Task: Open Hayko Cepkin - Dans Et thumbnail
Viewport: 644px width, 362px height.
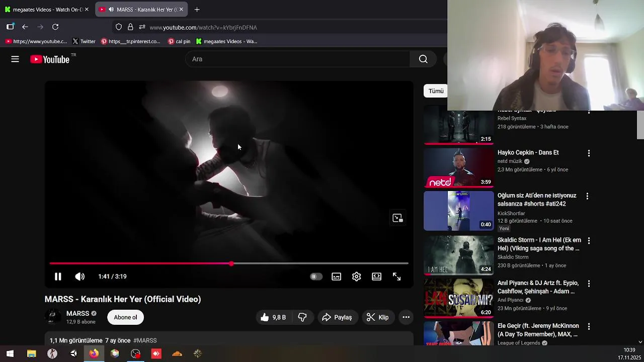Action: pos(459,167)
